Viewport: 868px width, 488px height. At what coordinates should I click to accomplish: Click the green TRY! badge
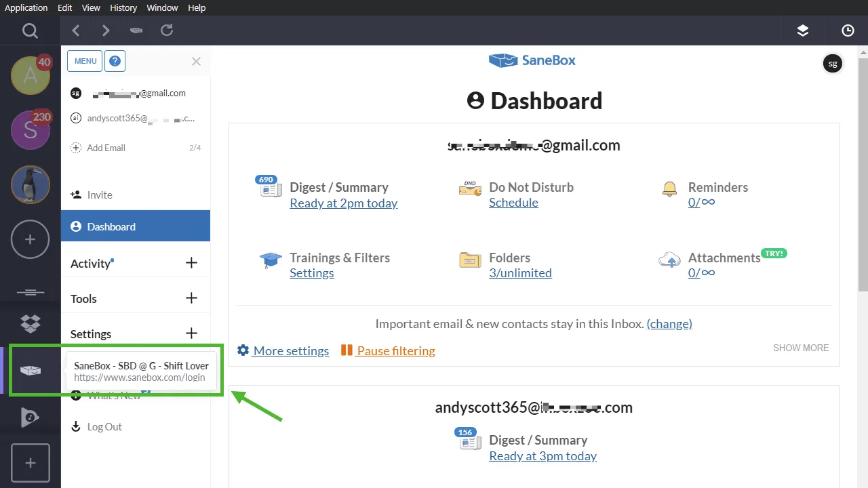click(x=774, y=253)
